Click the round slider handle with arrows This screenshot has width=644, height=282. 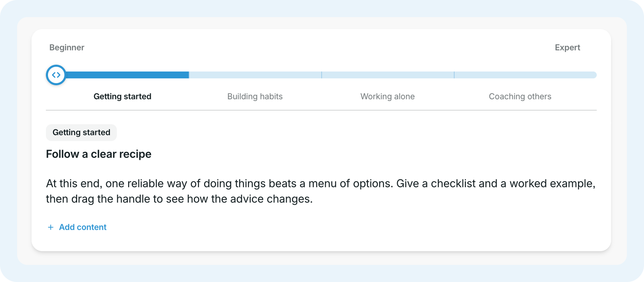pos(56,75)
